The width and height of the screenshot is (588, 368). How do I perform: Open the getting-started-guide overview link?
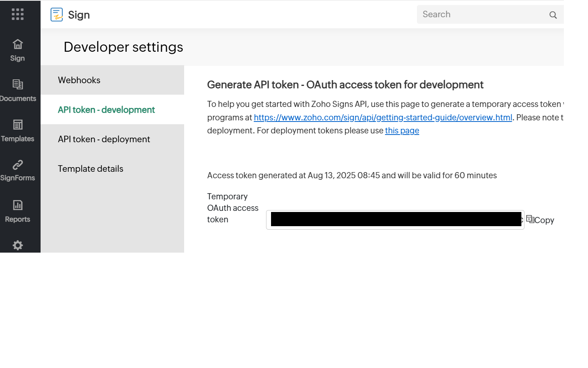click(x=383, y=117)
